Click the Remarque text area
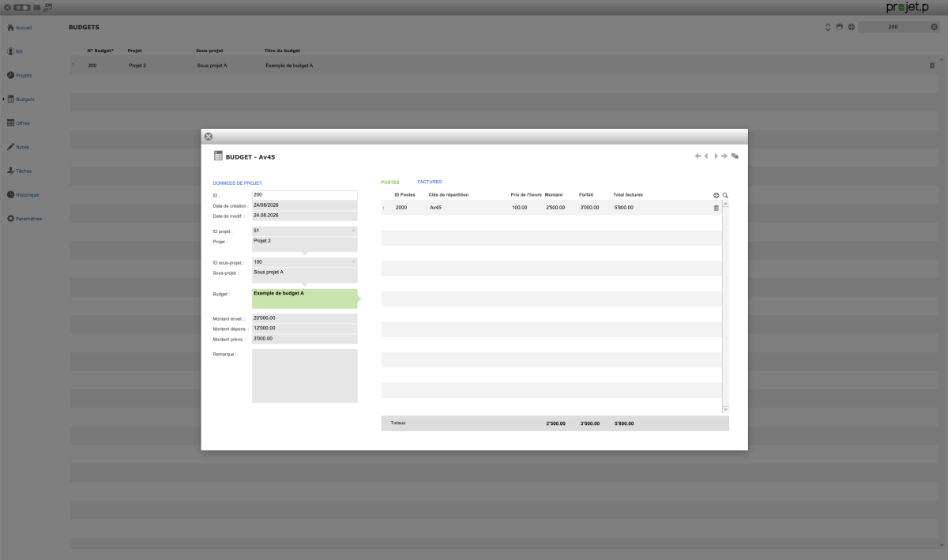The width and height of the screenshot is (948, 560). coord(305,376)
